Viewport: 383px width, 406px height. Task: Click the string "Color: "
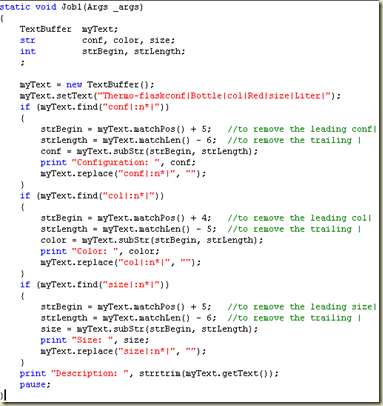pyautogui.click(x=95, y=251)
